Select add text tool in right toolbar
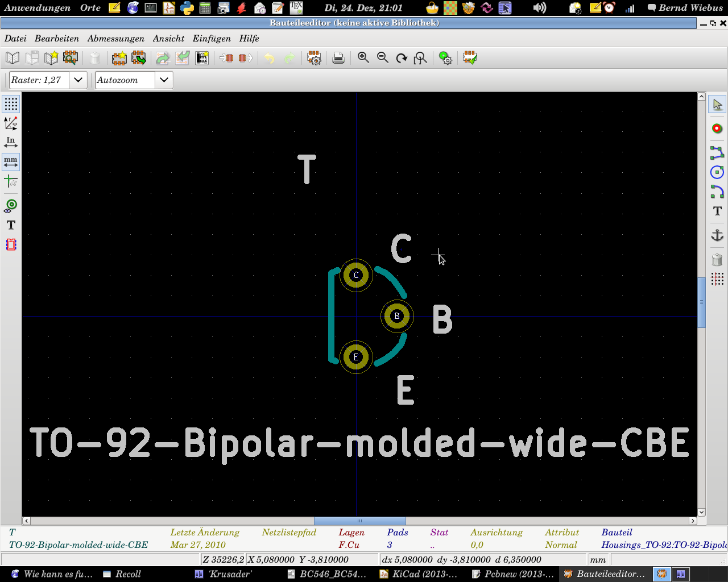The image size is (728, 582). pyautogui.click(x=717, y=211)
